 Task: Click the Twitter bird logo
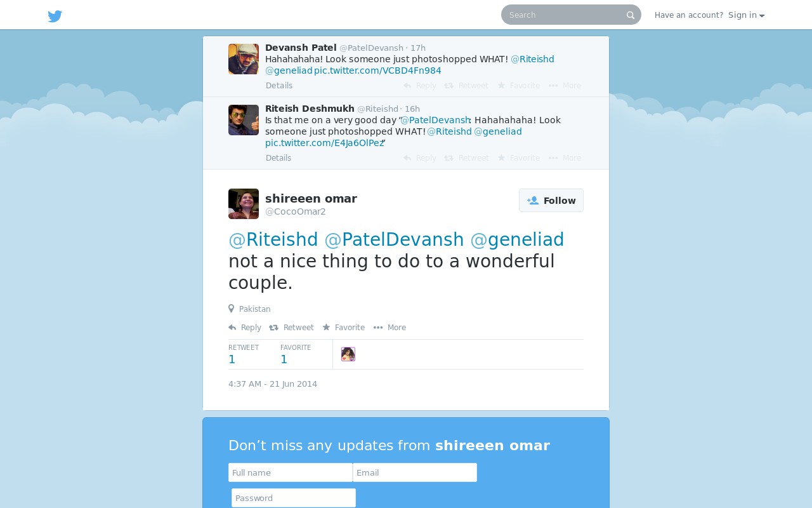(55, 16)
